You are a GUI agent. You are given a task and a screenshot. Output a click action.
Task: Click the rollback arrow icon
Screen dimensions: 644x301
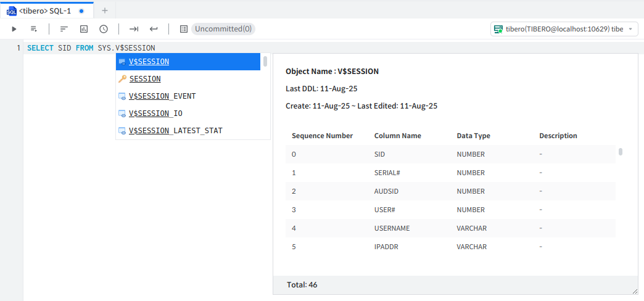[154, 29]
